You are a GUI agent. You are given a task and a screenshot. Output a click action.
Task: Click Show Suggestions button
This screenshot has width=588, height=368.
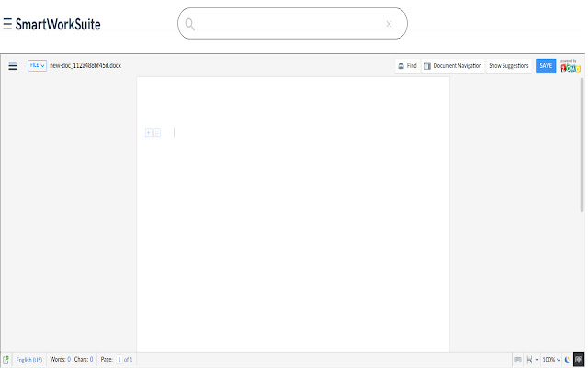point(509,65)
